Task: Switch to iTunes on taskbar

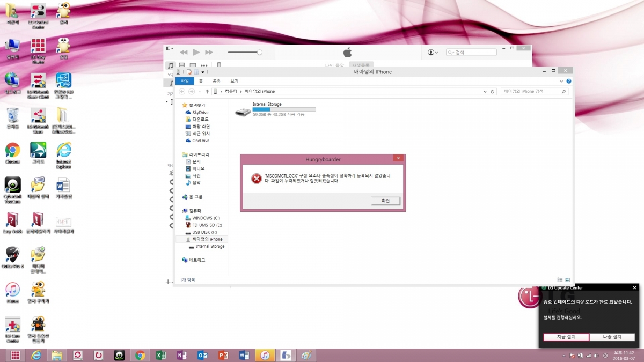Action: click(265, 355)
